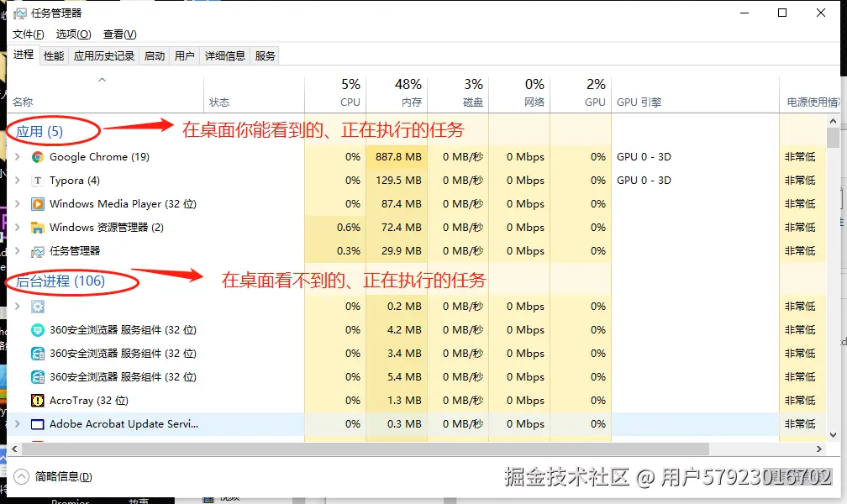Click the Windows 资源管理器 folder icon
This screenshot has height=504, width=847.
tap(37, 228)
